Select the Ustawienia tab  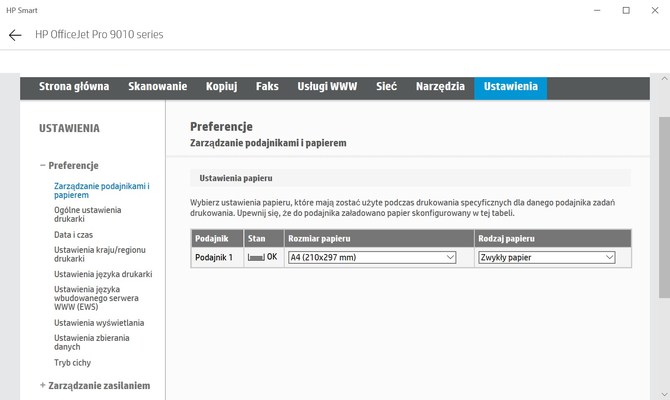point(511,88)
